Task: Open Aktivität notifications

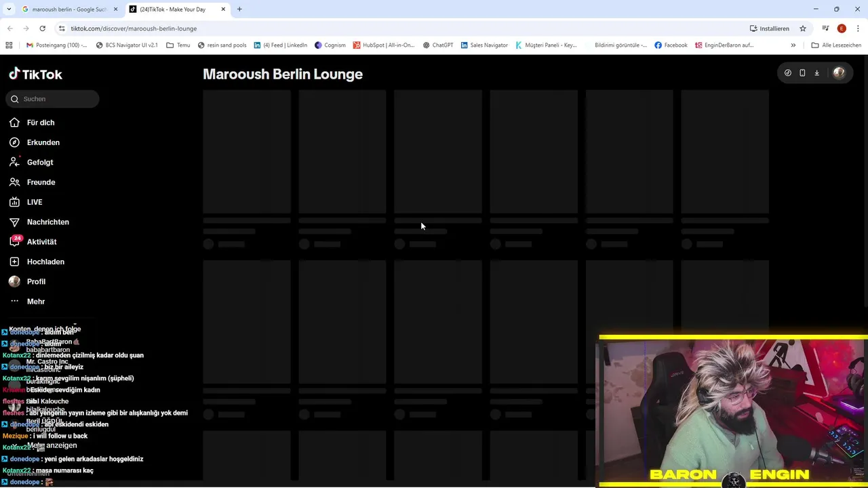Action: point(41,242)
